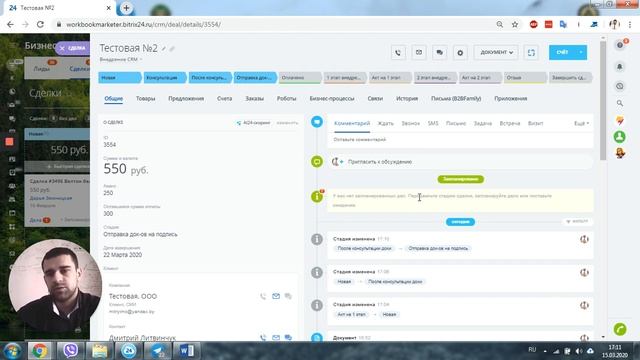
Task: Select the Ждать timeline tab
Action: click(x=386, y=123)
